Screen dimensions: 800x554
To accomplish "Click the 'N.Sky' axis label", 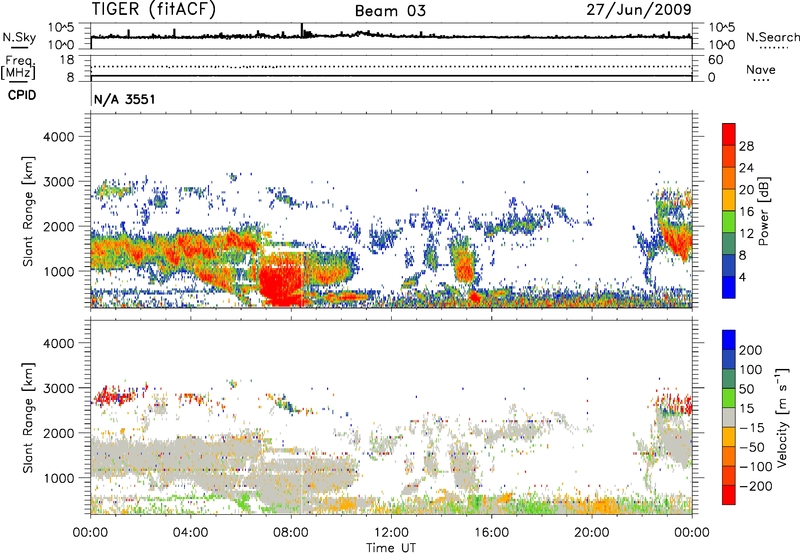I will pos(19,37).
